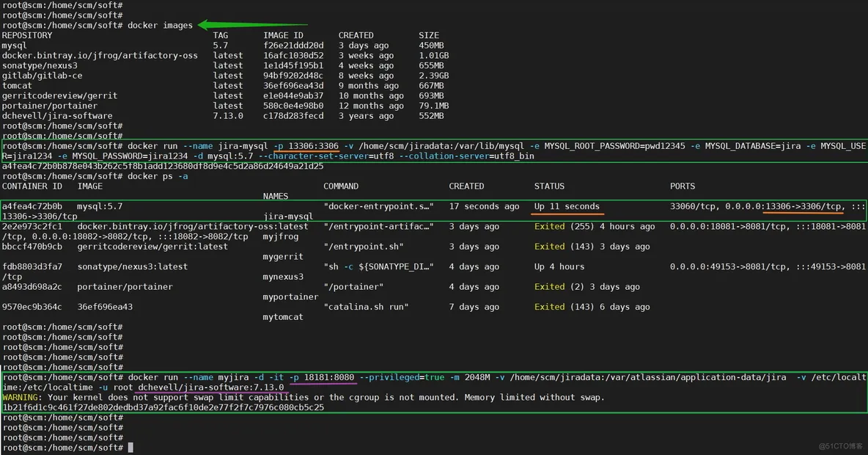The height and width of the screenshot is (455, 868).
Task: Select the container hash starting a4fea4c72b0b878e
Action: pos(163,167)
